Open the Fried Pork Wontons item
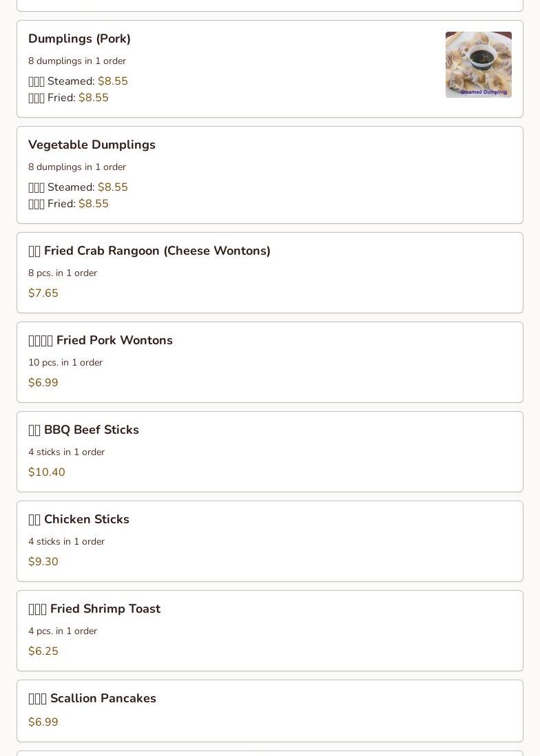This screenshot has height=756, width=540. coord(270,362)
